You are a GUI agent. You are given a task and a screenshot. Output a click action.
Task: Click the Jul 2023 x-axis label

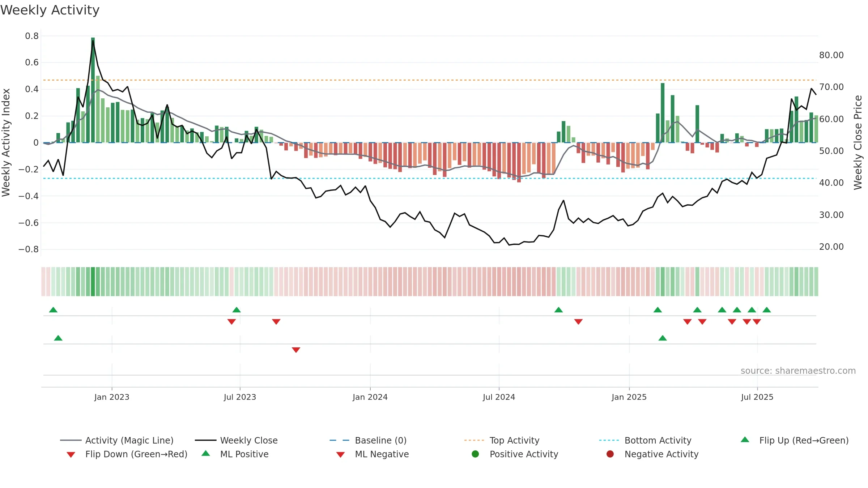(240, 397)
